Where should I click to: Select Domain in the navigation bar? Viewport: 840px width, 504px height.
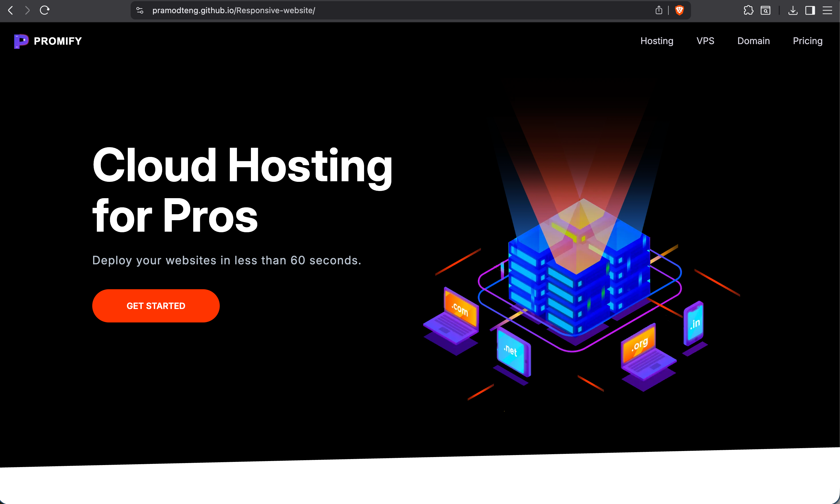[753, 41]
